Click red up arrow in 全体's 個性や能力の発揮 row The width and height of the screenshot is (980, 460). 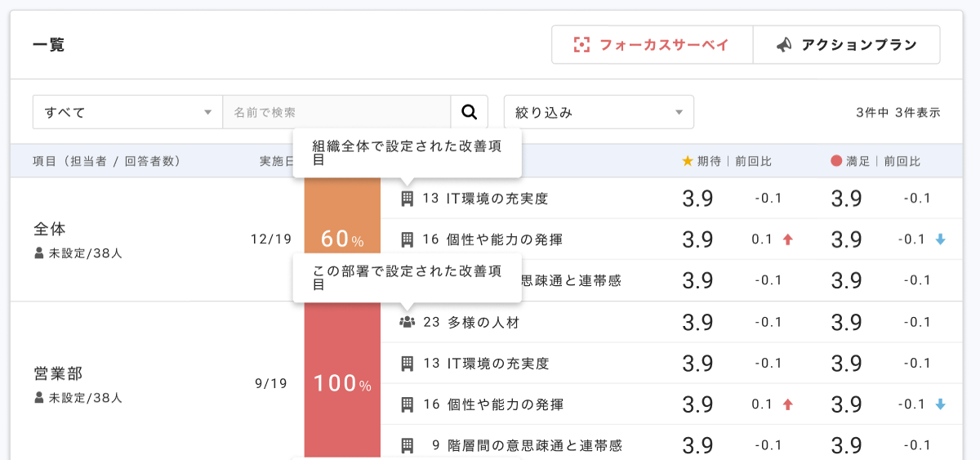click(x=787, y=239)
